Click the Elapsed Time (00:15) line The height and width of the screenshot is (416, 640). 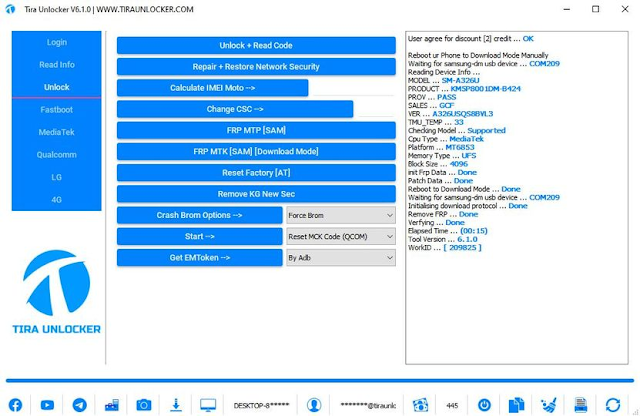[x=447, y=231]
